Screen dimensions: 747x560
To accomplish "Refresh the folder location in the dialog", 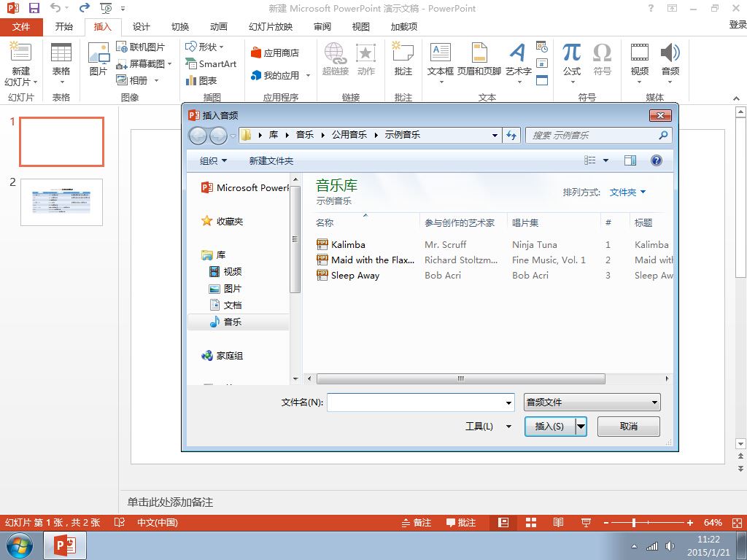I will pos(511,135).
